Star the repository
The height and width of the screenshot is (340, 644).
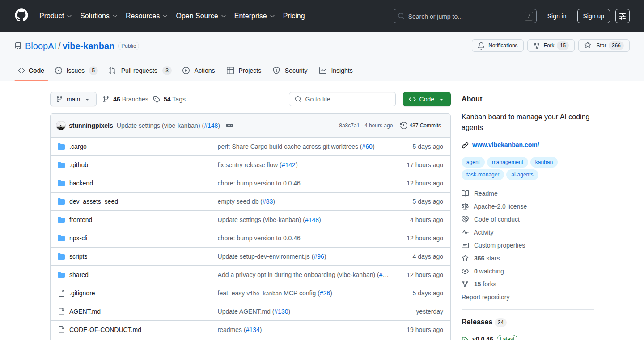click(x=604, y=46)
